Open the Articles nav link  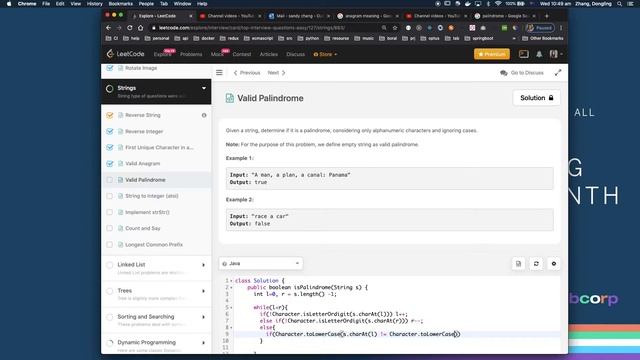click(x=269, y=54)
